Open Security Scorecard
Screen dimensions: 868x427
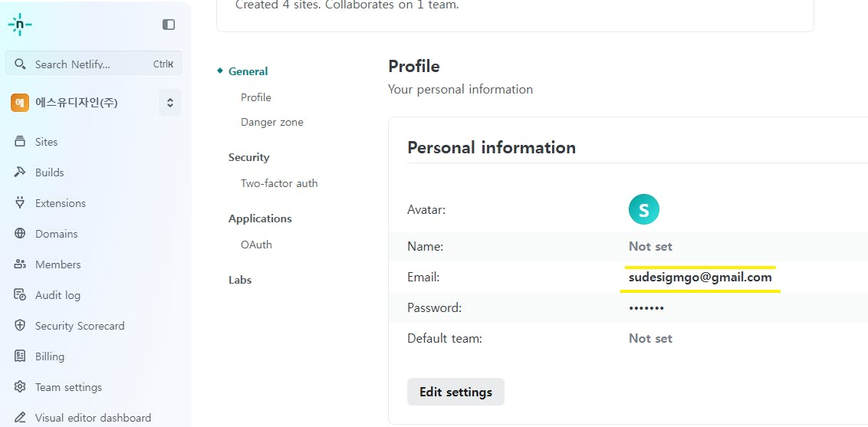[x=80, y=326]
